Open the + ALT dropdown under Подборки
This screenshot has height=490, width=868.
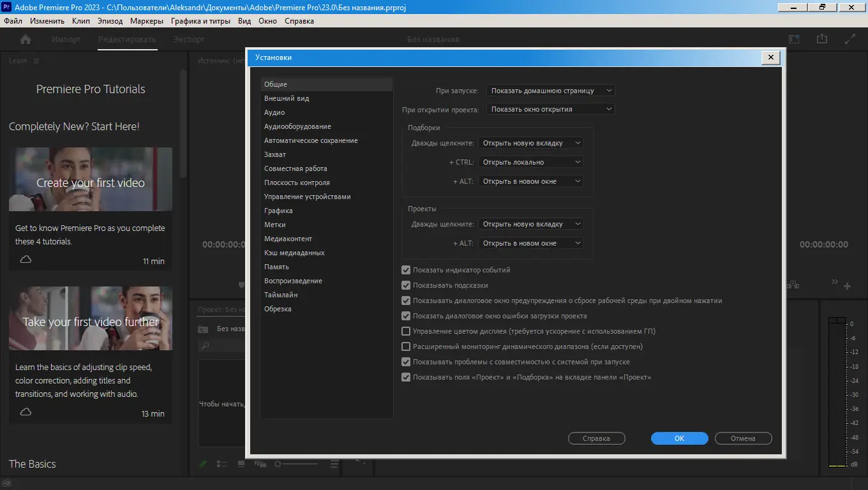(x=531, y=181)
